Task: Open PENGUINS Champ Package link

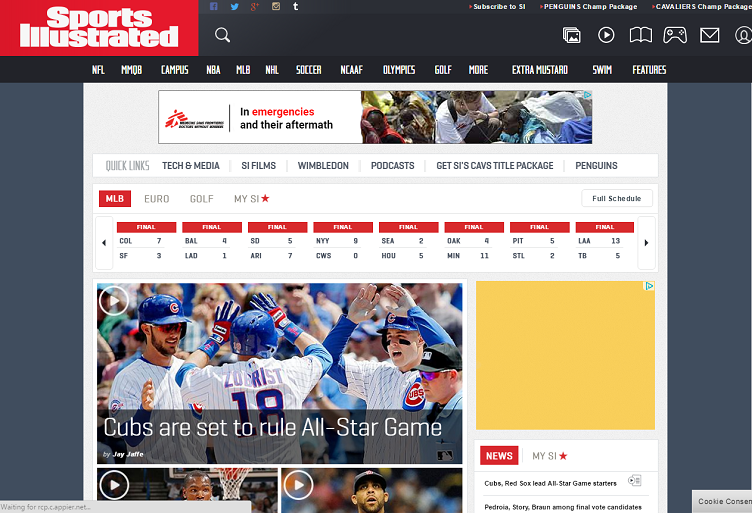Action: point(588,7)
